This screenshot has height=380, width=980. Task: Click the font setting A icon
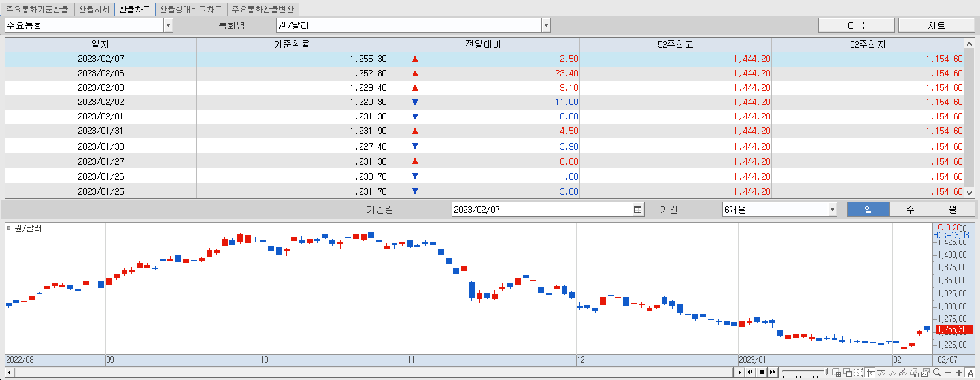tap(971, 373)
